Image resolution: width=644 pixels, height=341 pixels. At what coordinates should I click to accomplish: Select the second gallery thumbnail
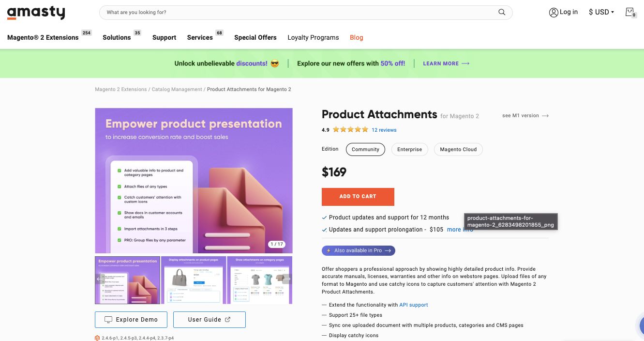193,280
